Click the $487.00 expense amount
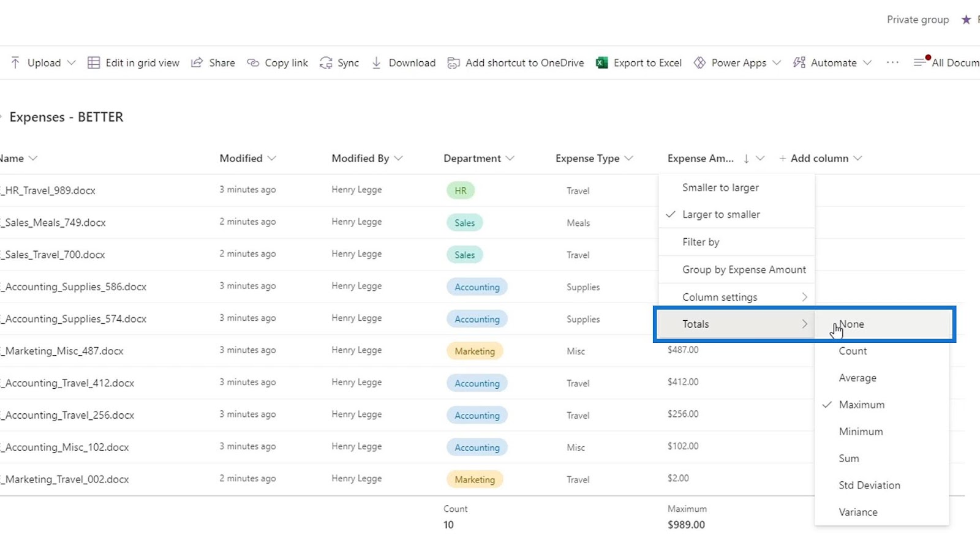Screen dimensions: 980x551 click(x=683, y=350)
